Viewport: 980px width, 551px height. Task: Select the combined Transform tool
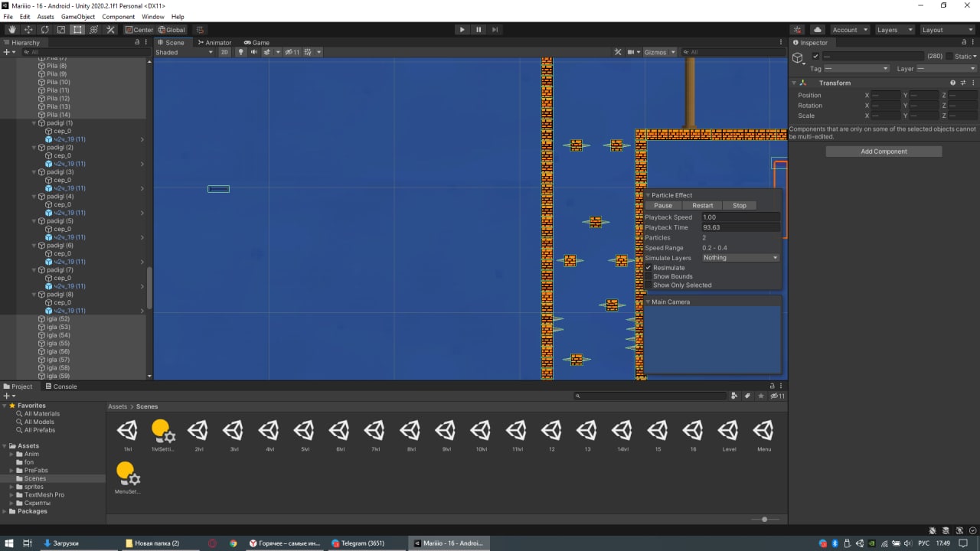point(94,30)
